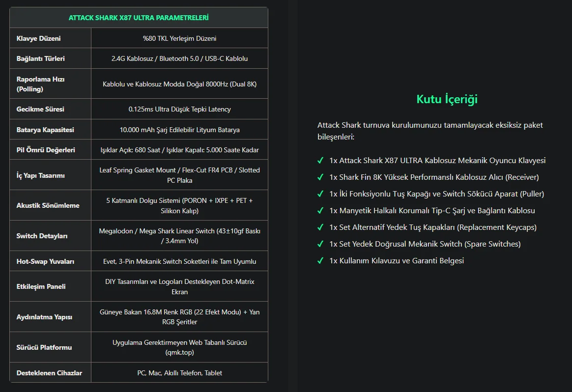572x392 pixels.
Task: Click the 2.4G Kablosuz / Bluetooth 5.0 value
Action: click(x=179, y=58)
